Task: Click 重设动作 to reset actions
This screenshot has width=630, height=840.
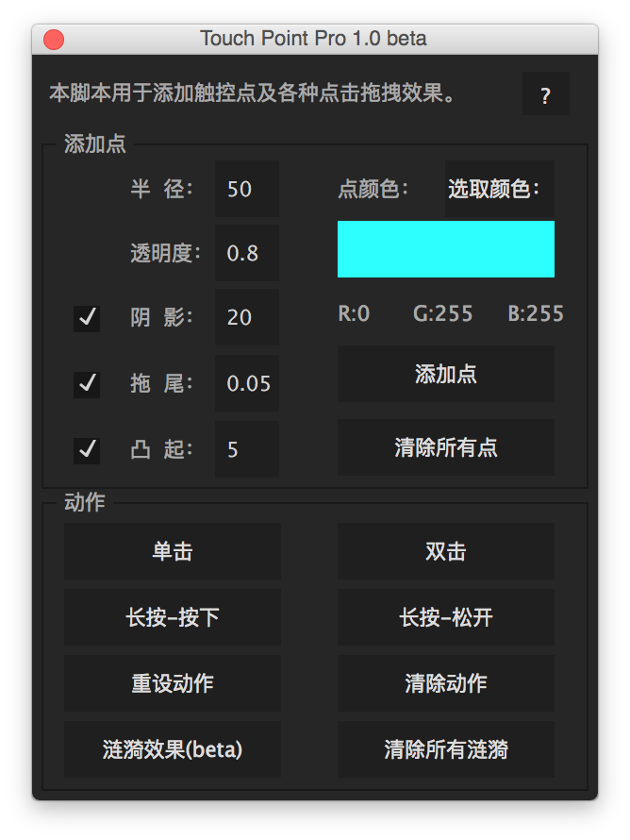Action: click(172, 683)
